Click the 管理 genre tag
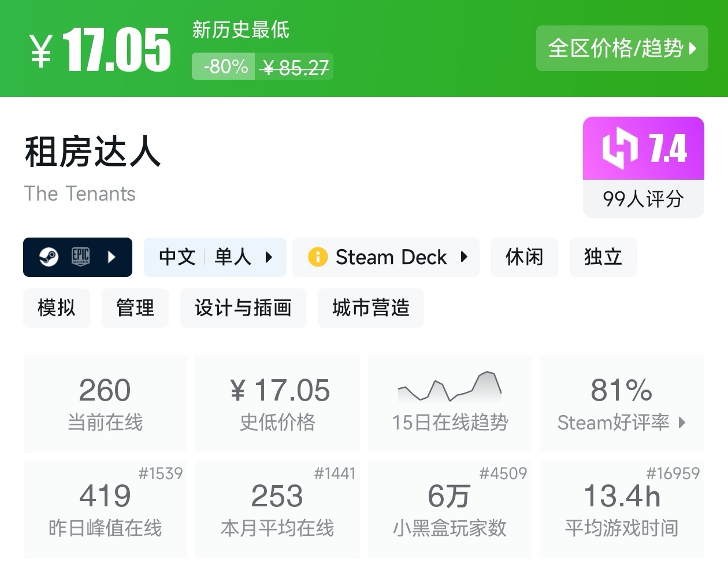This screenshot has width=728, height=563. click(135, 308)
